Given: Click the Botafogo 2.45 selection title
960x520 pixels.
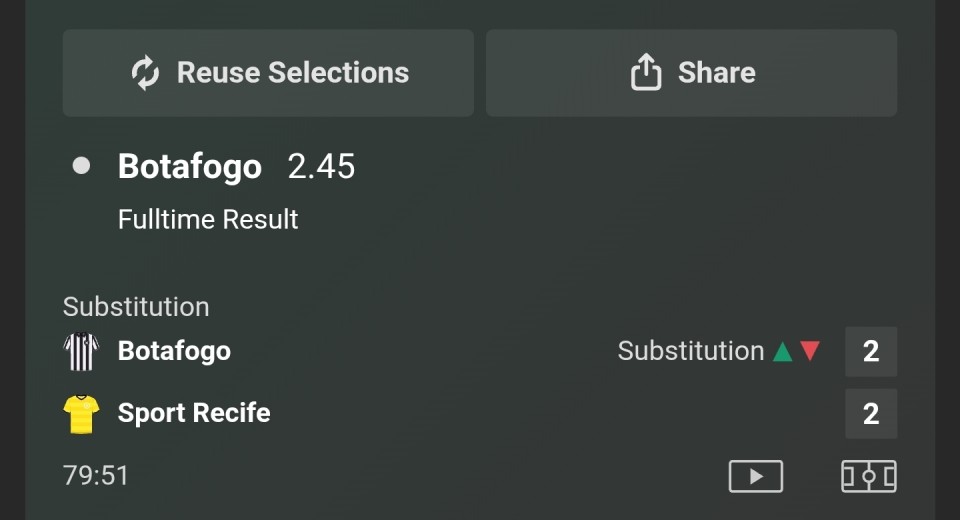Looking at the screenshot, I should [x=236, y=166].
